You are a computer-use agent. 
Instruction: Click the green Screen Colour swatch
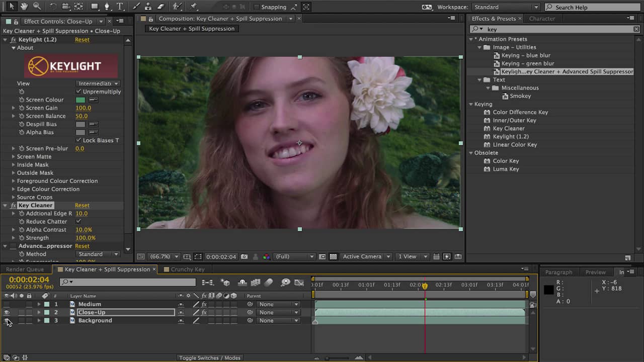point(80,100)
